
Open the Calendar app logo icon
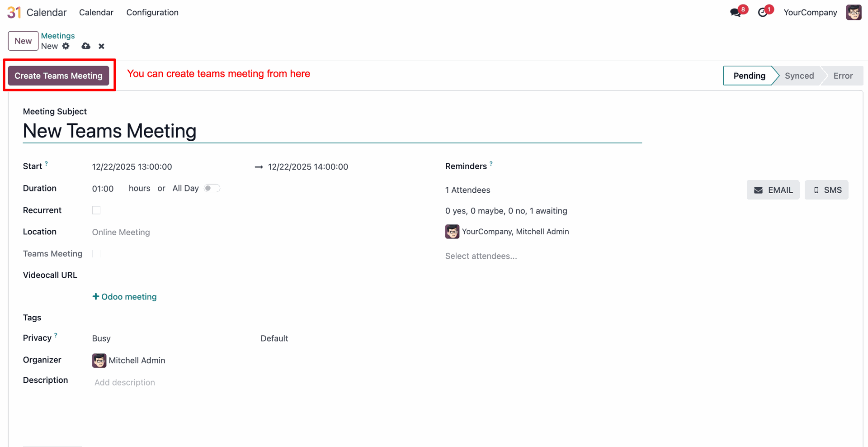14,12
